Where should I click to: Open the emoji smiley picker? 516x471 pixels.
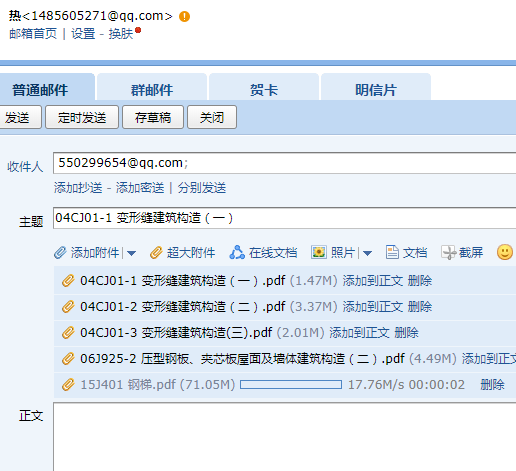[x=505, y=252]
